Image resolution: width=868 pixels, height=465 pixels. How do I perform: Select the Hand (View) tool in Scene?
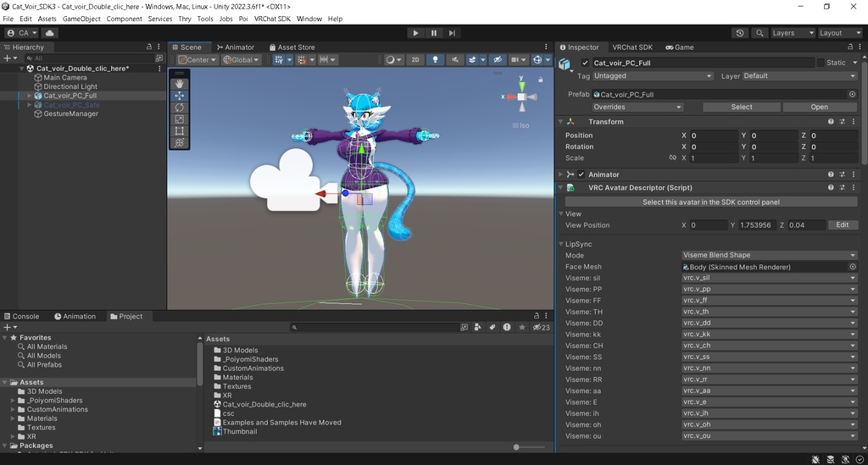click(x=180, y=84)
